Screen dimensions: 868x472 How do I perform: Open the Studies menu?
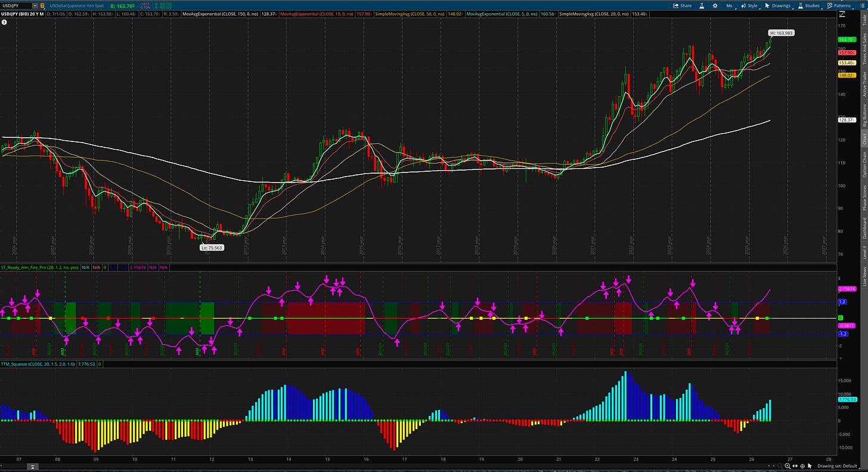pos(808,5)
